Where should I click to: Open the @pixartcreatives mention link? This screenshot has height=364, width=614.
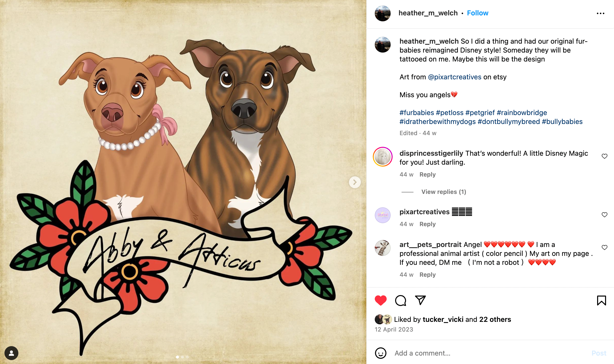(x=454, y=77)
